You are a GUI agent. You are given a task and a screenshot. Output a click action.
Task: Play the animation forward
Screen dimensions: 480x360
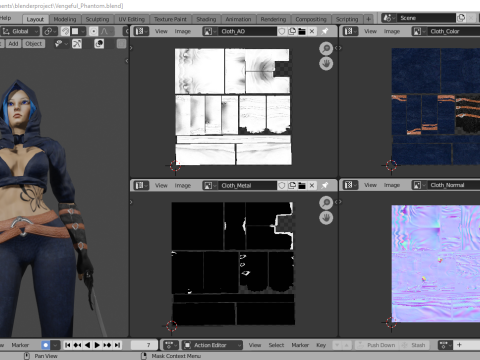pos(97,345)
